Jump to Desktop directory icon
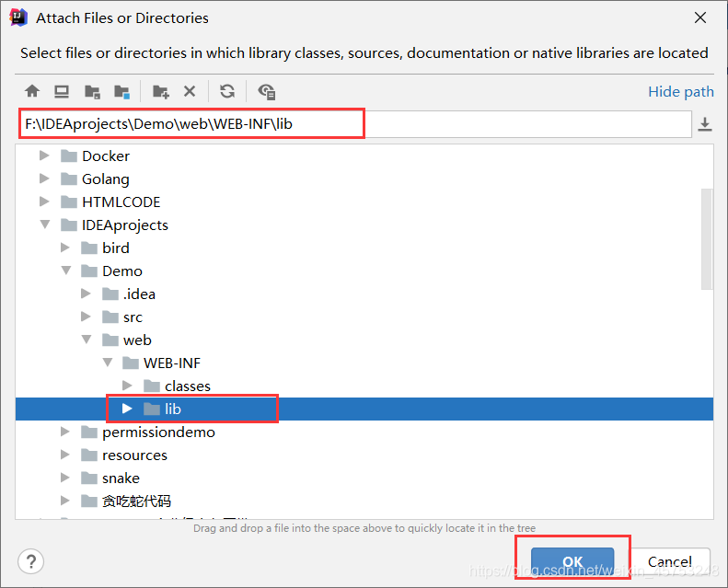Screen dimensions: 728x588 tap(62, 91)
